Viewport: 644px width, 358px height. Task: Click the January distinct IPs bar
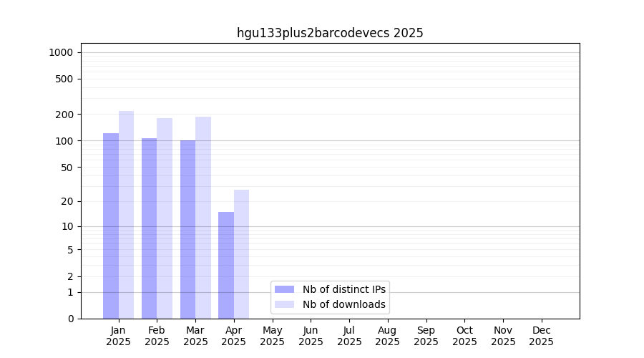(111, 226)
